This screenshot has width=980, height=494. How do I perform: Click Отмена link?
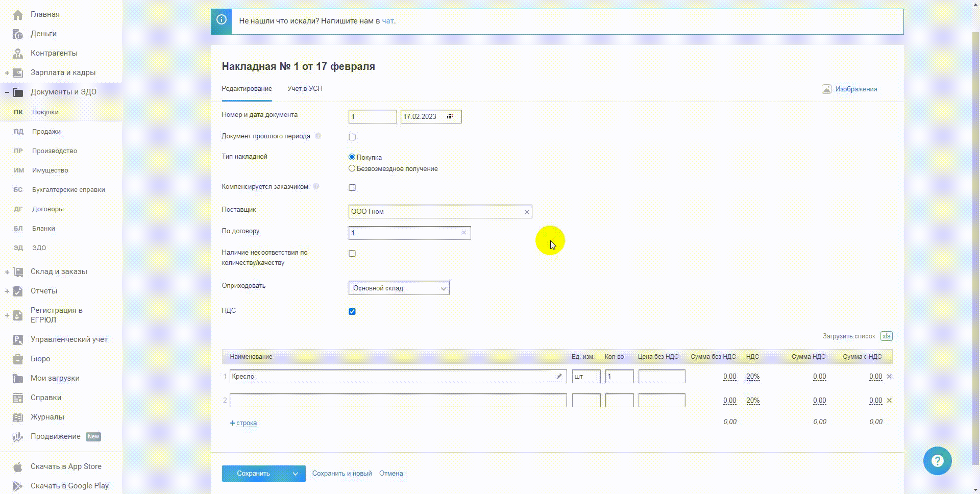391,474
